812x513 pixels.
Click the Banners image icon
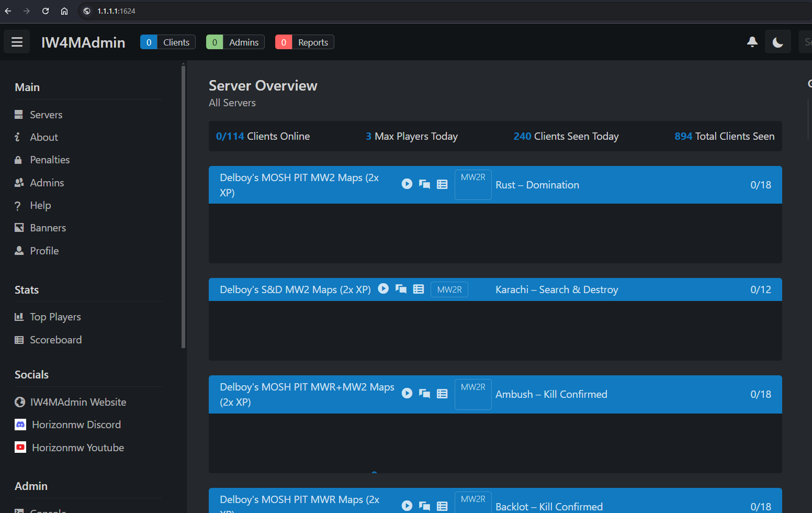coord(19,228)
